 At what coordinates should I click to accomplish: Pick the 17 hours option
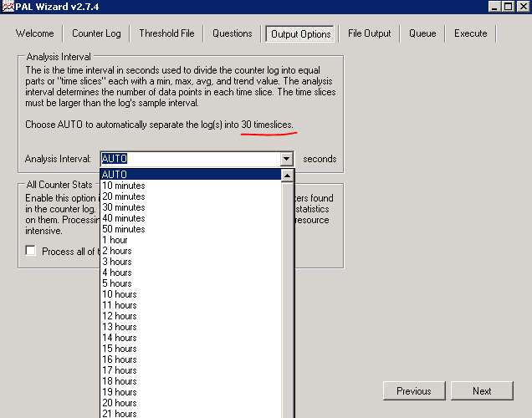[191, 370]
